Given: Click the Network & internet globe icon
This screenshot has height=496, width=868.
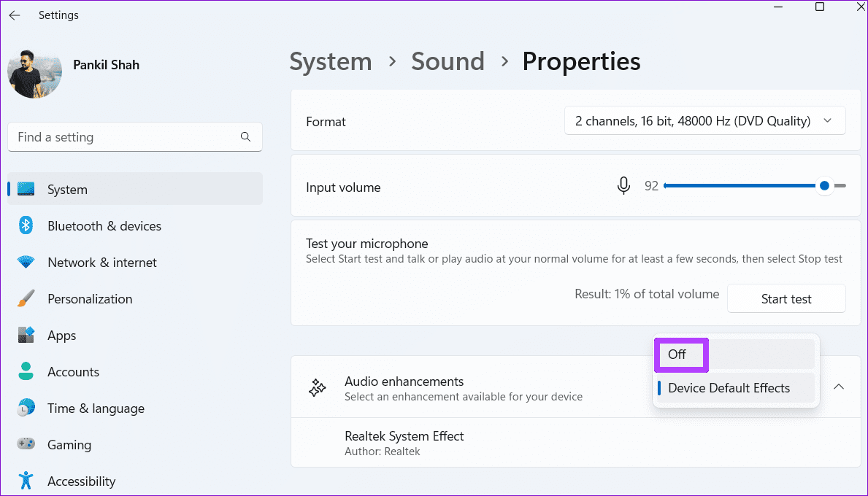Looking at the screenshot, I should pos(27,262).
